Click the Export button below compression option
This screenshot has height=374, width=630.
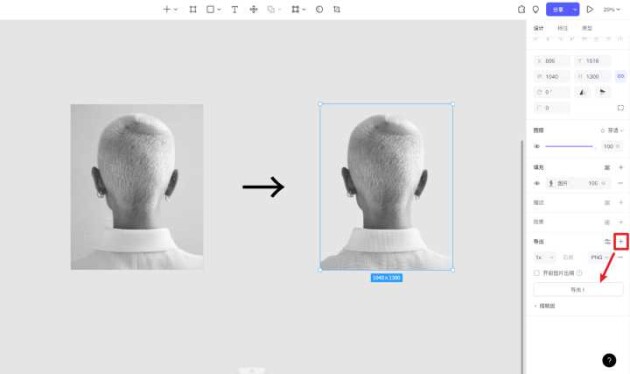tap(578, 289)
